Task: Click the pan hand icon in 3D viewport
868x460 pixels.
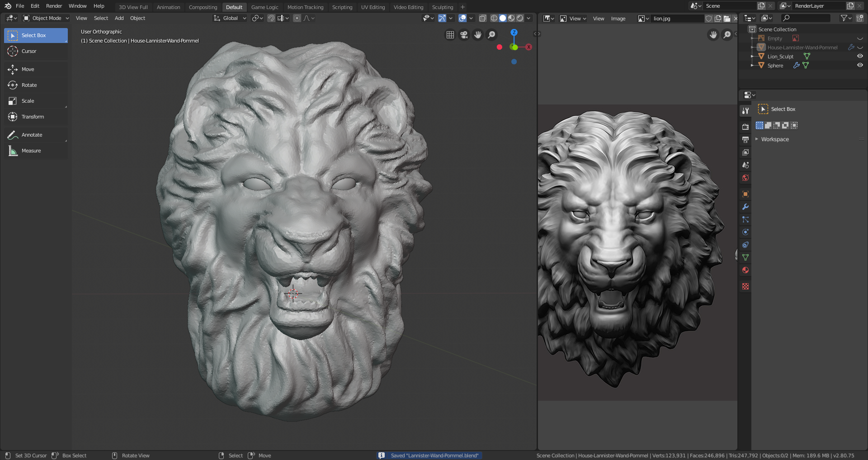Action: click(478, 35)
